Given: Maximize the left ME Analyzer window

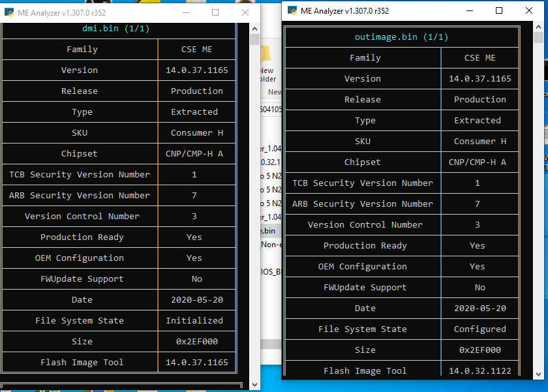Looking at the screenshot, I should coord(215,12).
